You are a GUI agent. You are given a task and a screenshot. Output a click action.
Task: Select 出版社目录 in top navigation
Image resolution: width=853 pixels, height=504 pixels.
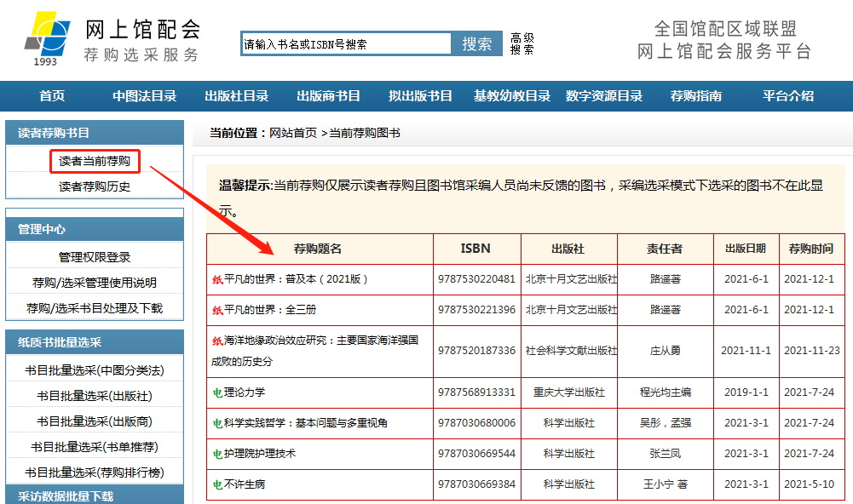tap(236, 96)
